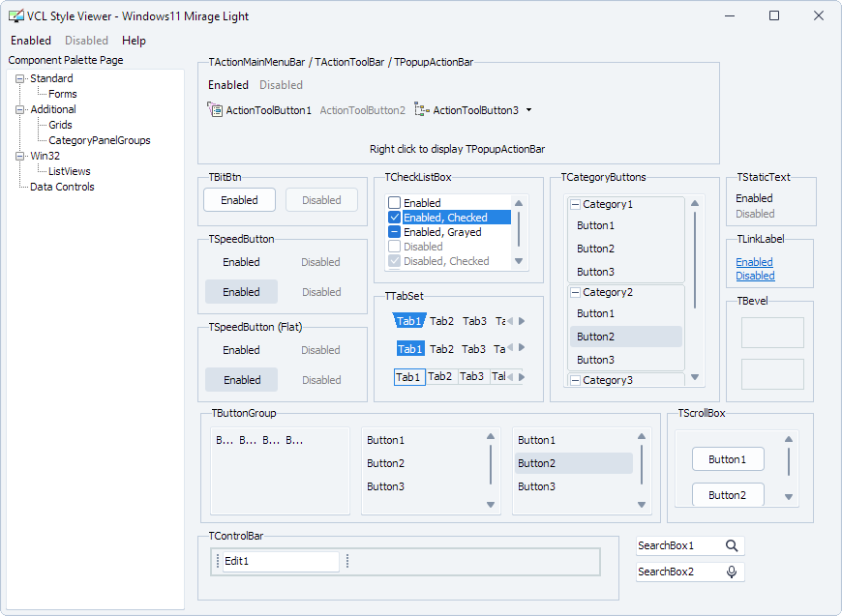Click Button3 under Category1
842x616 pixels.
pyautogui.click(x=626, y=272)
